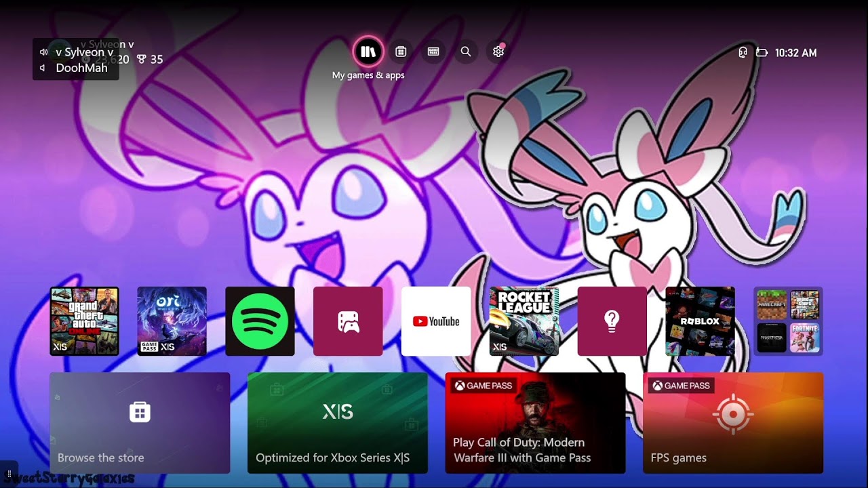Open the FPS games Game Pass card
The width and height of the screenshot is (868, 488).
pyautogui.click(x=733, y=423)
